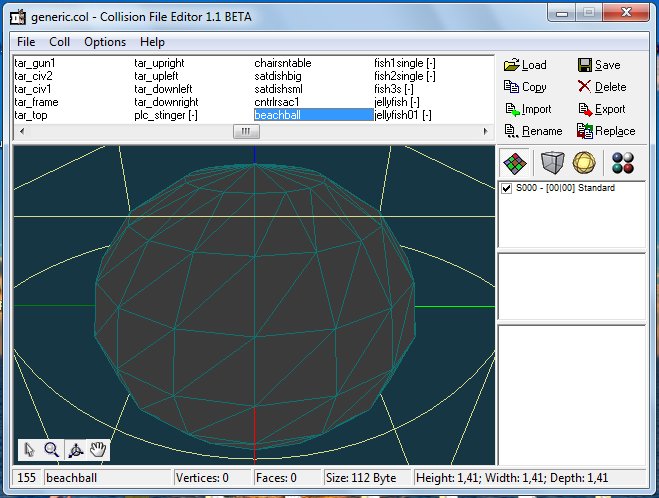Click the list scrollbar right arrow
This screenshot has width=659, height=498.
[486, 132]
